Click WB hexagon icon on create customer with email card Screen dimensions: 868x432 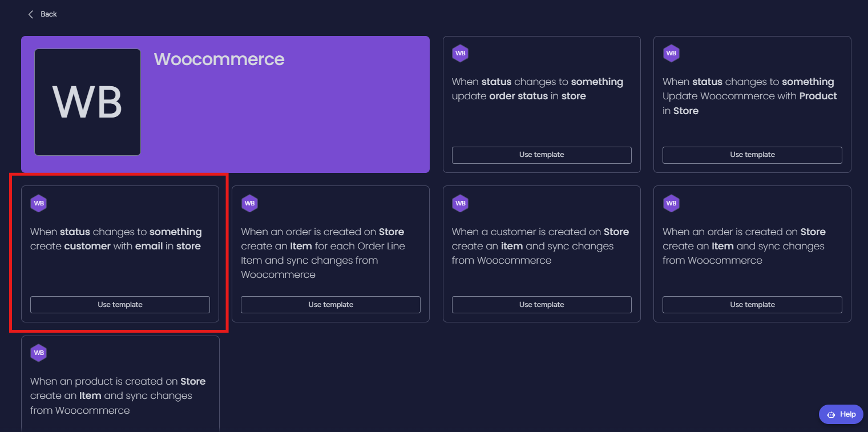click(x=39, y=203)
